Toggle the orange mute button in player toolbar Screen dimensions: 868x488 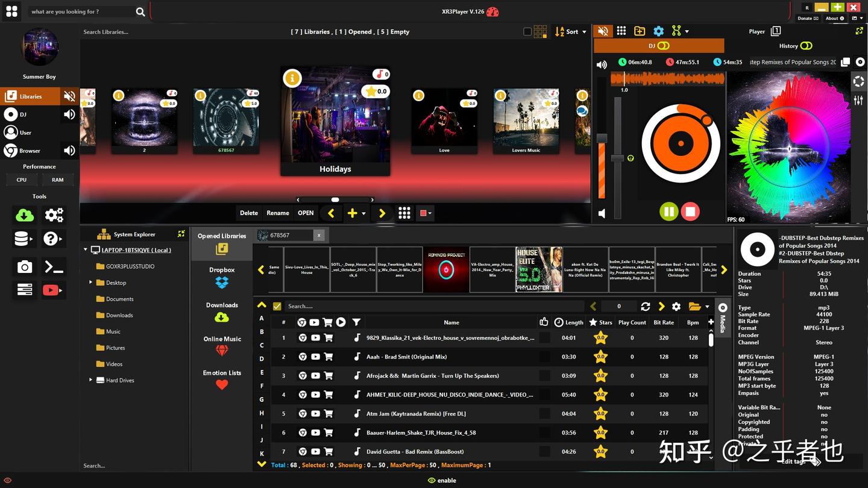pyautogui.click(x=602, y=31)
